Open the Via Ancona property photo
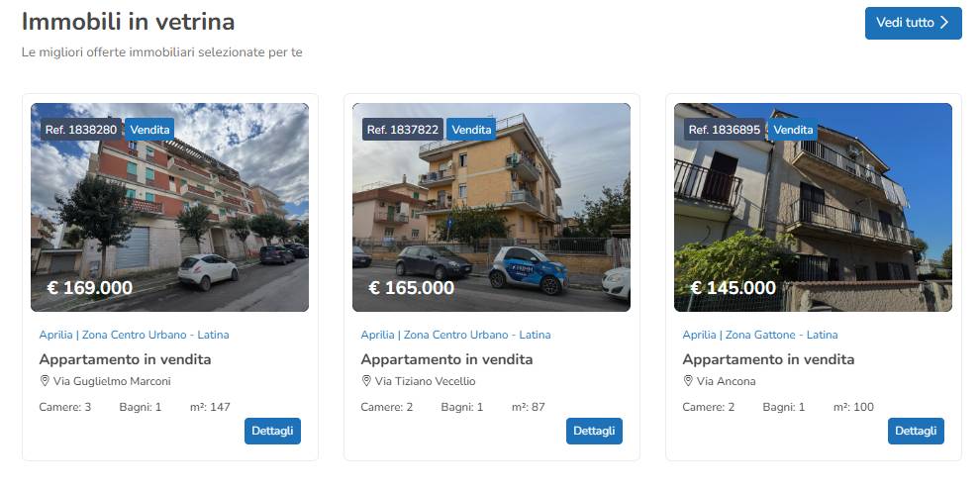Screen dimensions: 980x491 pyautogui.click(x=813, y=208)
